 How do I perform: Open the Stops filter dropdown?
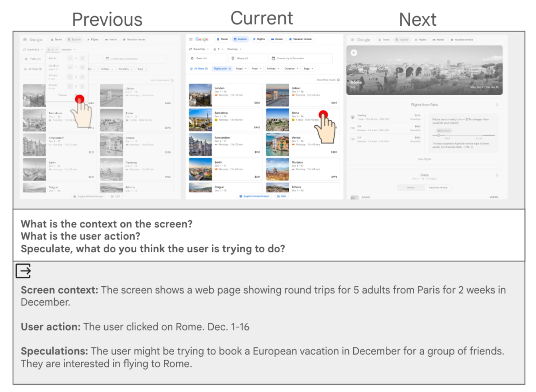(241, 69)
